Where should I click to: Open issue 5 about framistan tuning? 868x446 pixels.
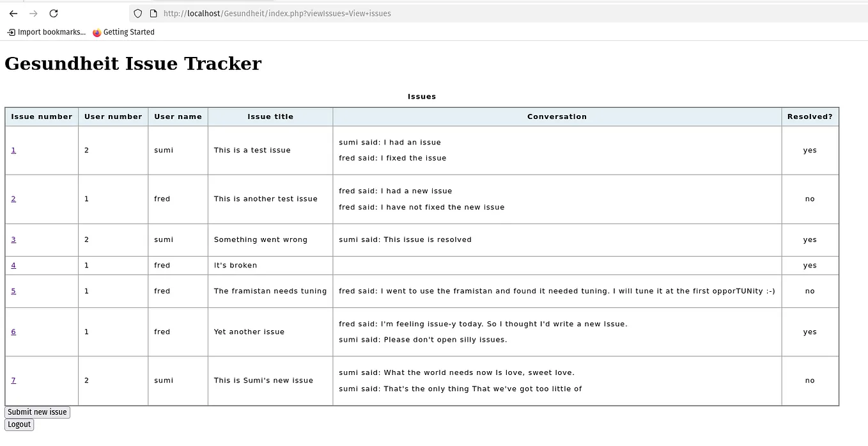tap(13, 291)
